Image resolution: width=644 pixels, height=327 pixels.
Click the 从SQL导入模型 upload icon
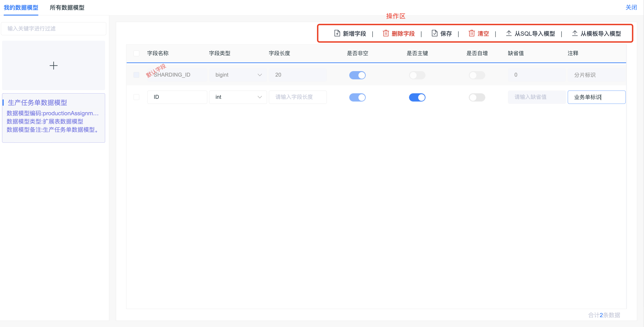point(509,33)
